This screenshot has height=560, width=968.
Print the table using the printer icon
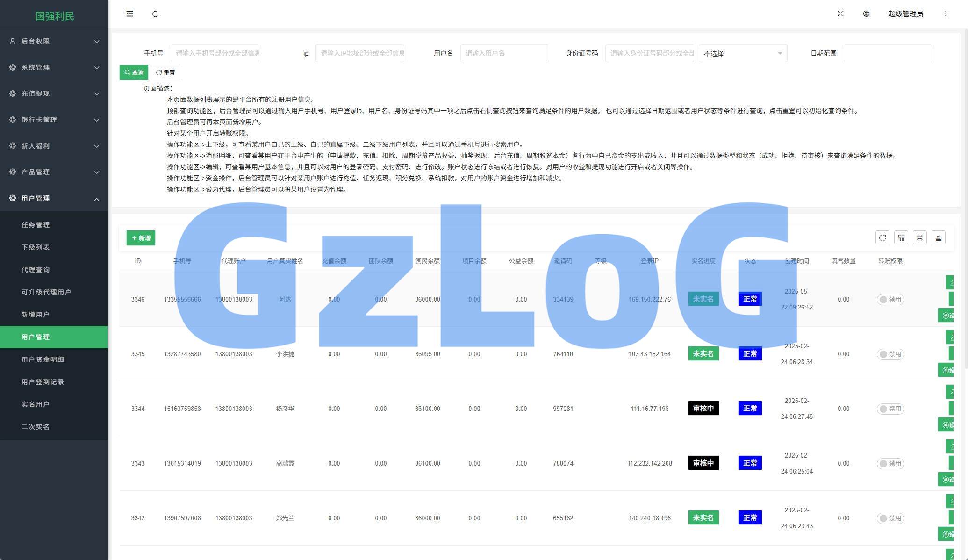coord(919,238)
